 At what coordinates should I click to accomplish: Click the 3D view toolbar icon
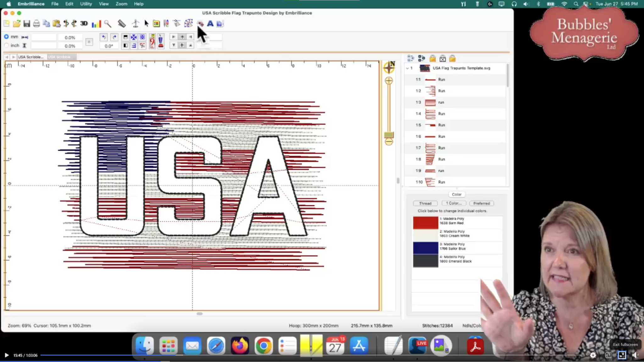(84, 24)
